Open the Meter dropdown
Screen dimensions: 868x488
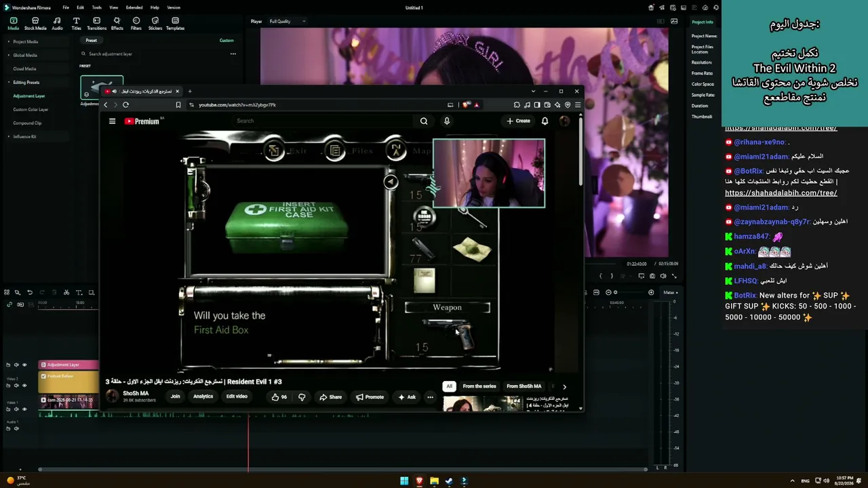click(669, 292)
